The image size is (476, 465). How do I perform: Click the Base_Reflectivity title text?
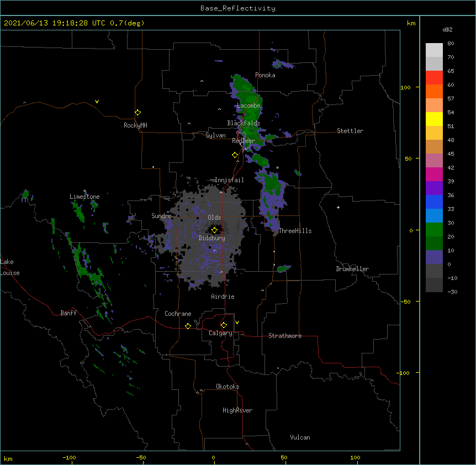[238, 8]
